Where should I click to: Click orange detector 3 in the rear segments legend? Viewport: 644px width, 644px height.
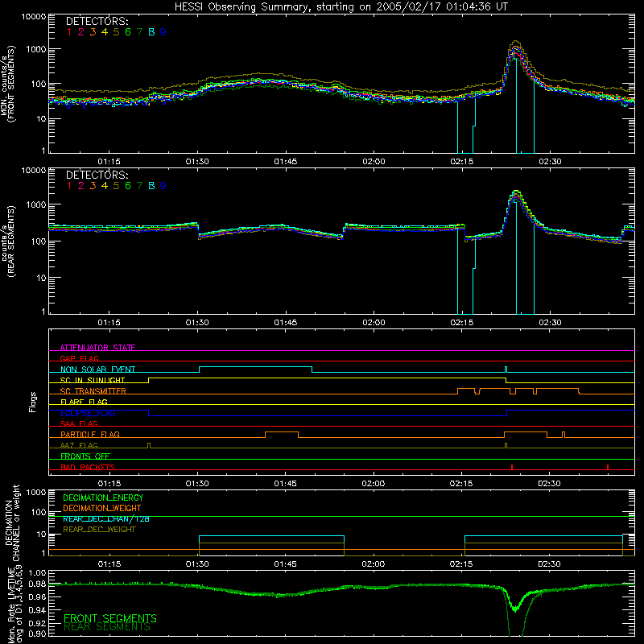pyautogui.click(x=93, y=186)
